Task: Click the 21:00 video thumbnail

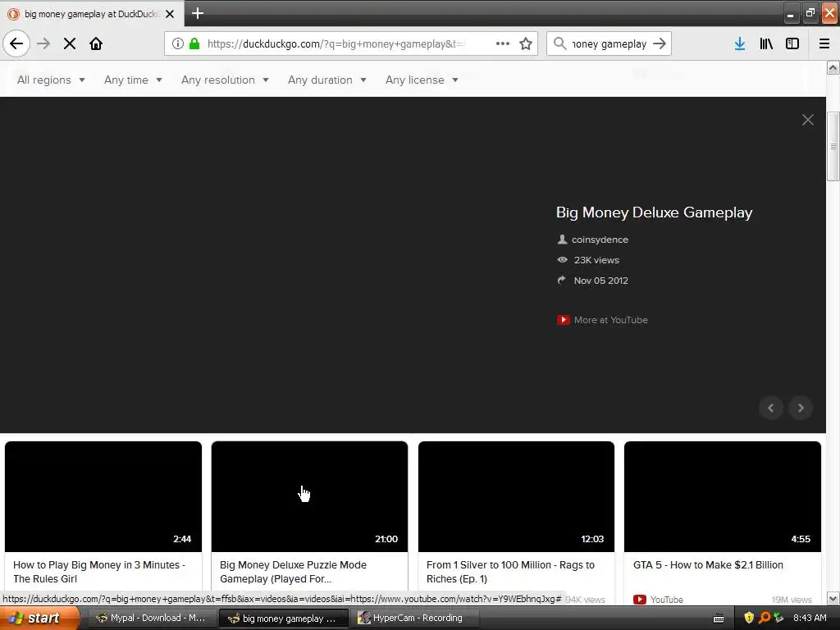Action: click(309, 496)
